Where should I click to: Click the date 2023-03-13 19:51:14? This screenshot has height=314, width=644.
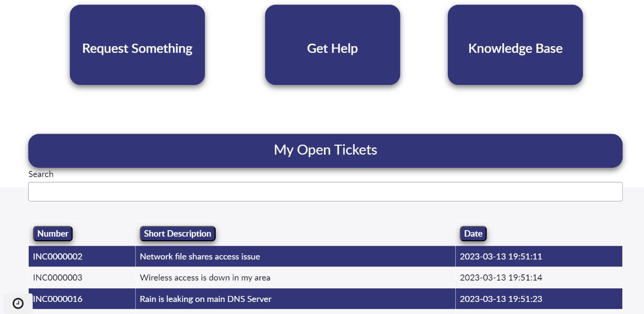[x=501, y=278]
